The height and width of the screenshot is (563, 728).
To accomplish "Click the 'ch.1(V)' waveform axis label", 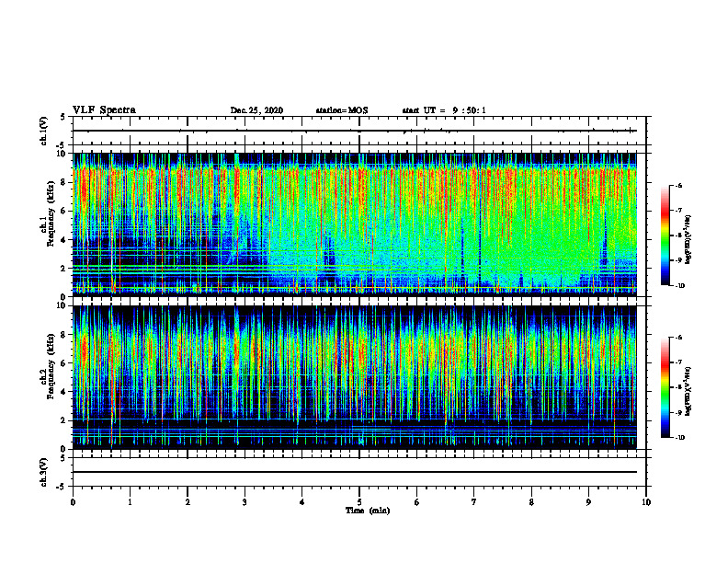I will 44,131.
